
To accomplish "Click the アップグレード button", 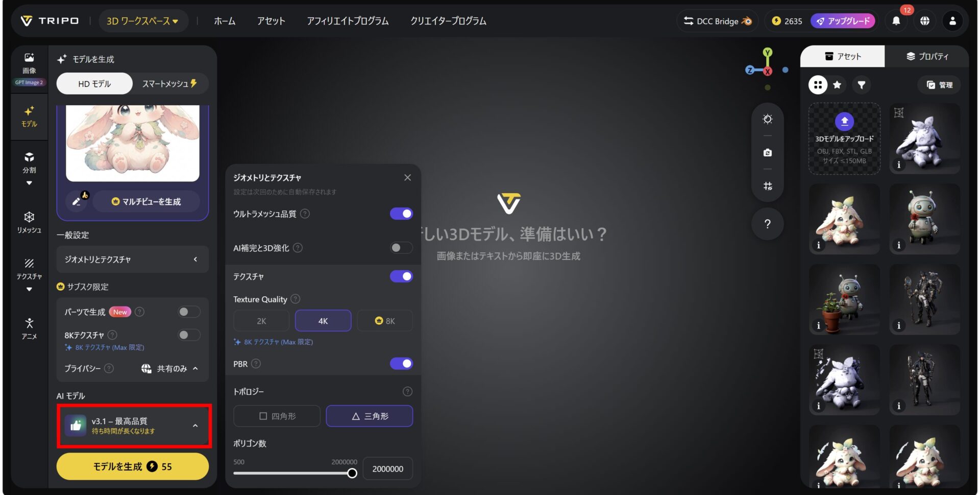I will tap(843, 21).
